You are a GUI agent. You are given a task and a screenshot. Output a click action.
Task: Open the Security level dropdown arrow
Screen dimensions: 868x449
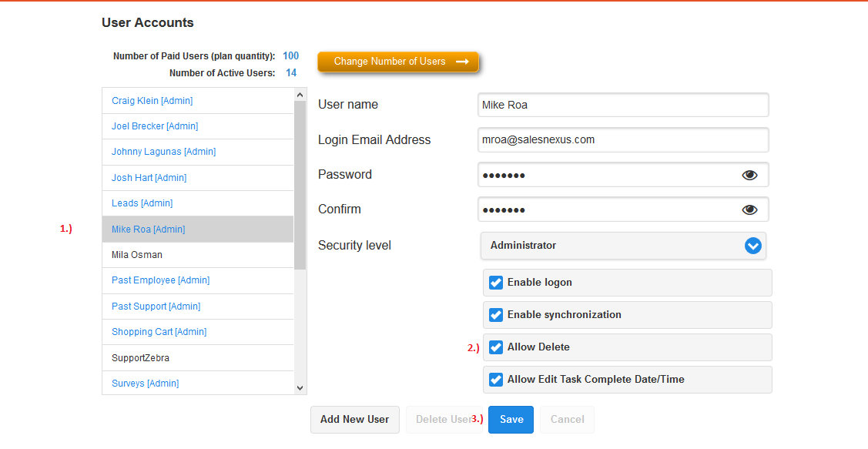pos(752,246)
